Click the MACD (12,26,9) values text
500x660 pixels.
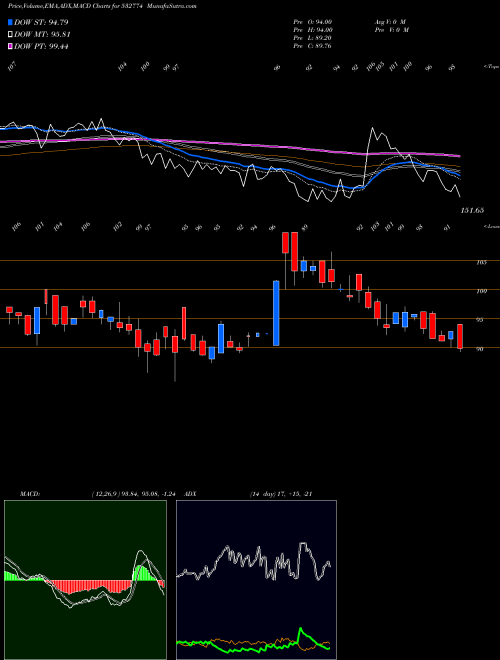(x=136, y=494)
